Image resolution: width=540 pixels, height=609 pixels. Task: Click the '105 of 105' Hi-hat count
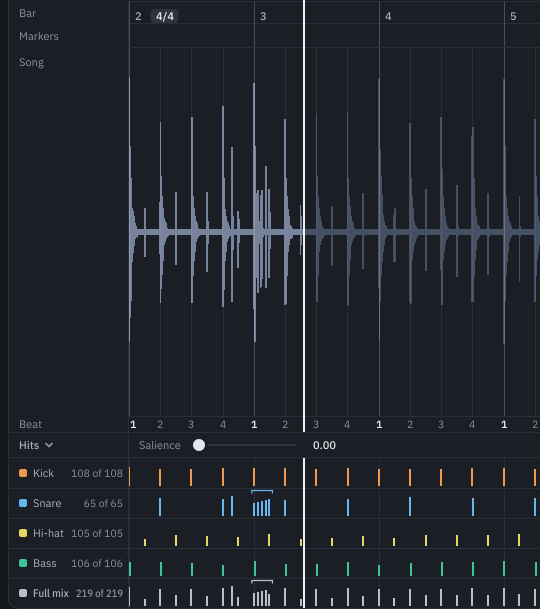[97, 533]
